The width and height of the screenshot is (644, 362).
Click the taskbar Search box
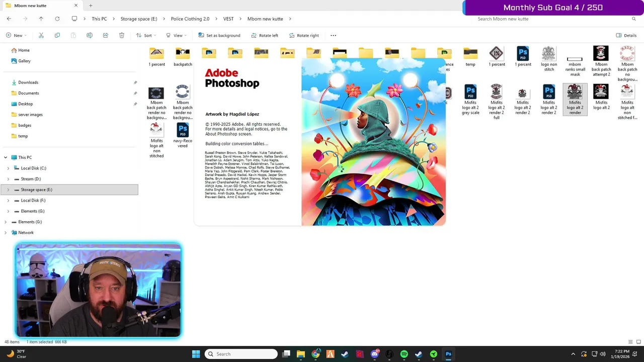tap(242, 354)
